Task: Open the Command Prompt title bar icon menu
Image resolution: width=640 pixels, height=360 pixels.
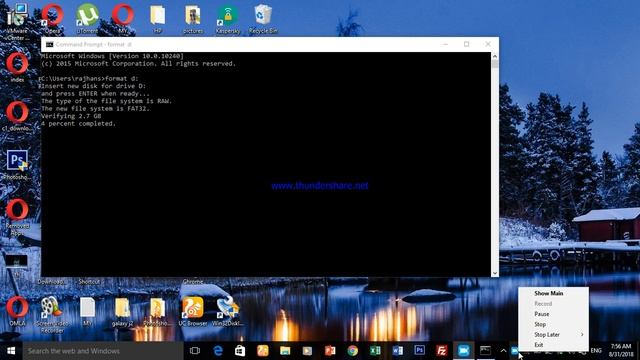Action: 49,44
